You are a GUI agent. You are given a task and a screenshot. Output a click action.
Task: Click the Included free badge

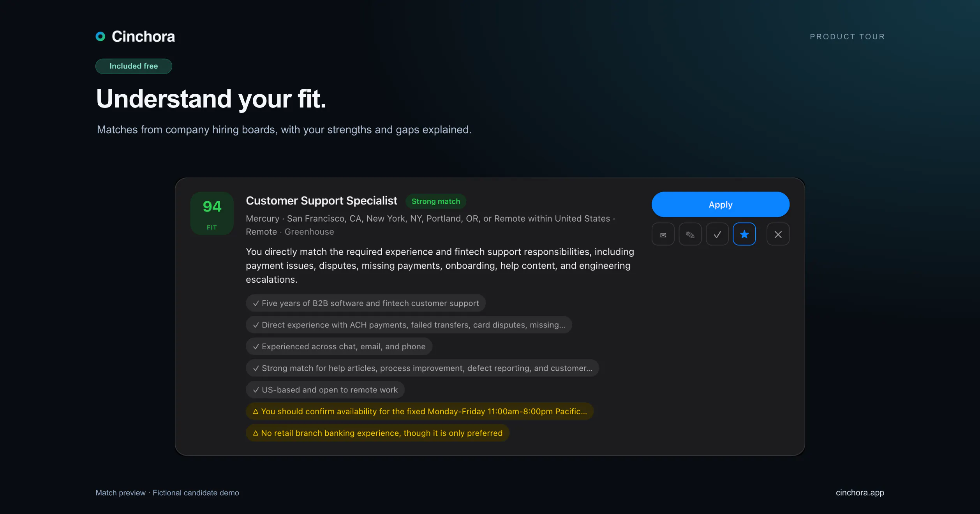[x=134, y=66]
